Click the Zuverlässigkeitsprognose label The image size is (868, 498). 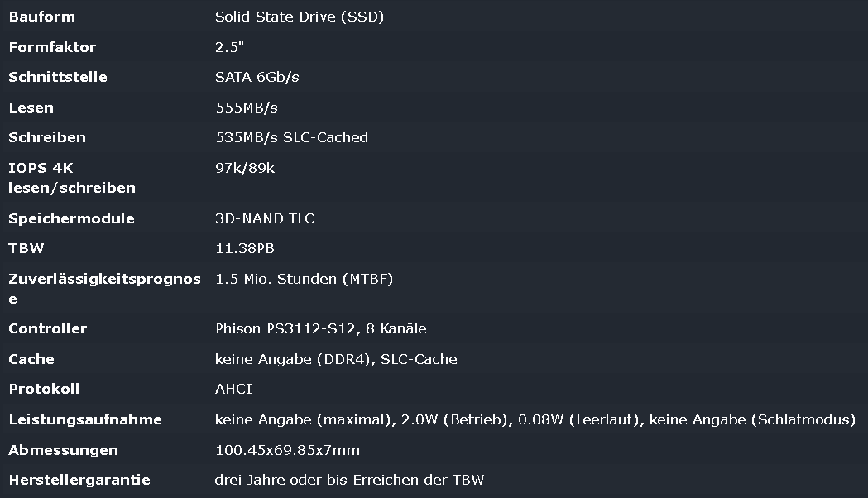104,288
